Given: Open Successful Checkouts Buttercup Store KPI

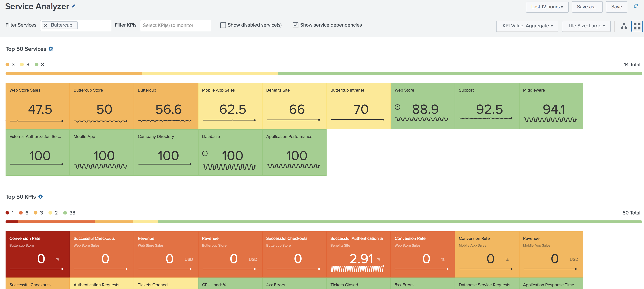Looking at the screenshot, I should [x=294, y=254].
